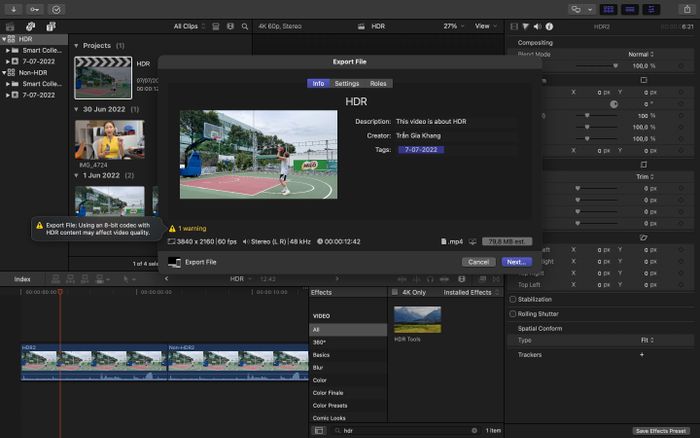Toggle the Inspector panel sliders icon
Image resolution: width=700 pixels, height=438 pixels.
pyautogui.click(x=651, y=9)
